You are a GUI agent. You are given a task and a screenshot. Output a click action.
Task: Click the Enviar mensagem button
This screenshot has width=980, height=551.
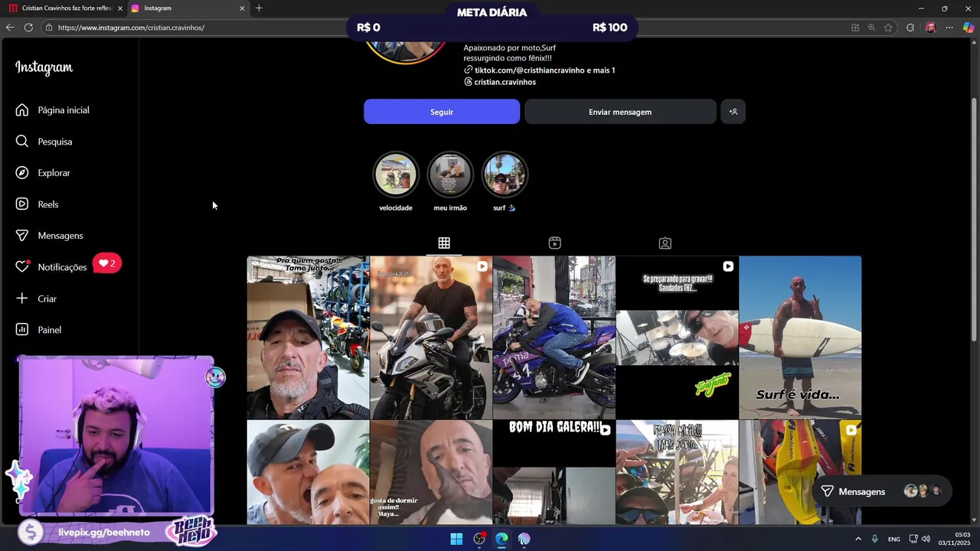(620, 112)
